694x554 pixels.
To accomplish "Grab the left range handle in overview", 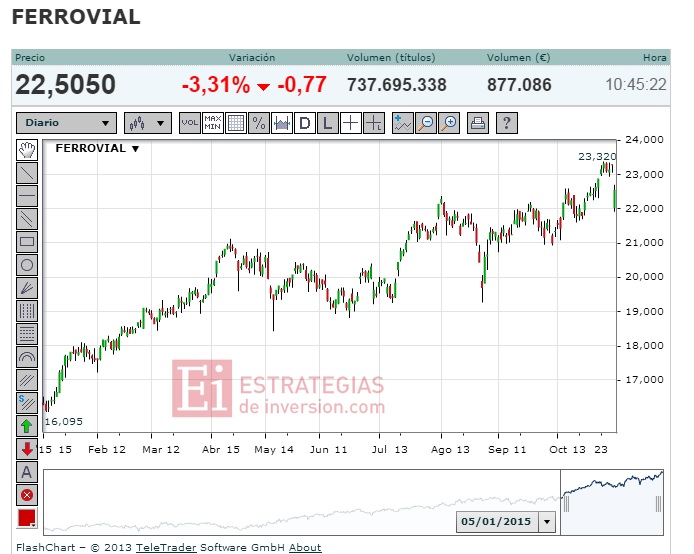I will [x=566, y=504].
